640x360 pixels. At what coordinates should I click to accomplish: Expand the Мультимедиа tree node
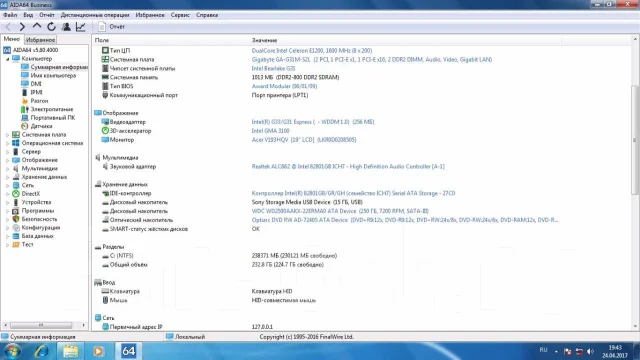click(7, 169)
